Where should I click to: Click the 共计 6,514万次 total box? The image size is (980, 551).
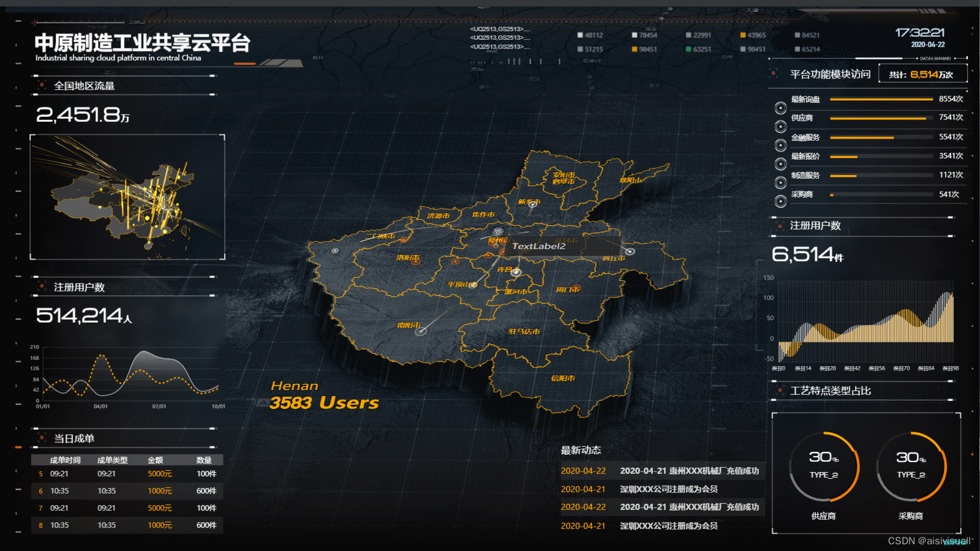[923, 74]
